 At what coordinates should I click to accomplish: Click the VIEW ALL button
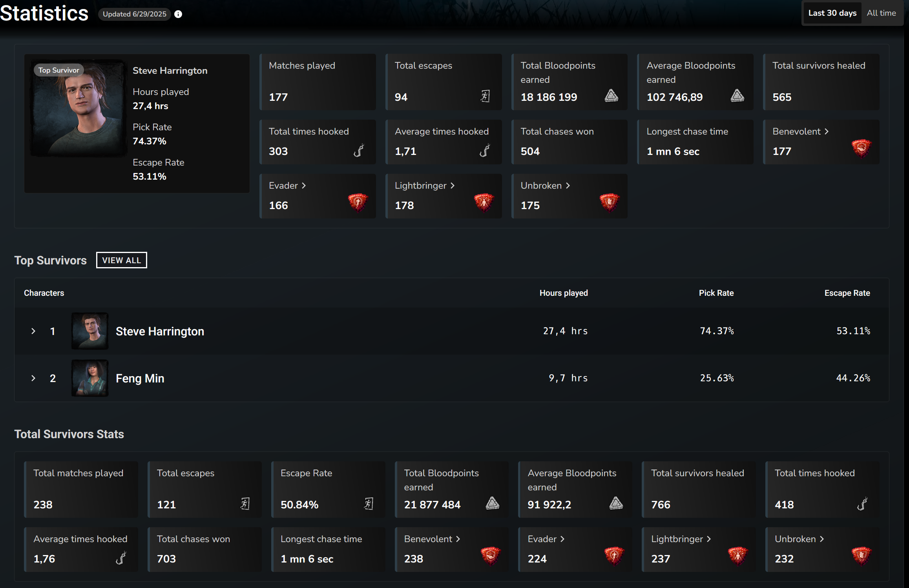point(122,260)
